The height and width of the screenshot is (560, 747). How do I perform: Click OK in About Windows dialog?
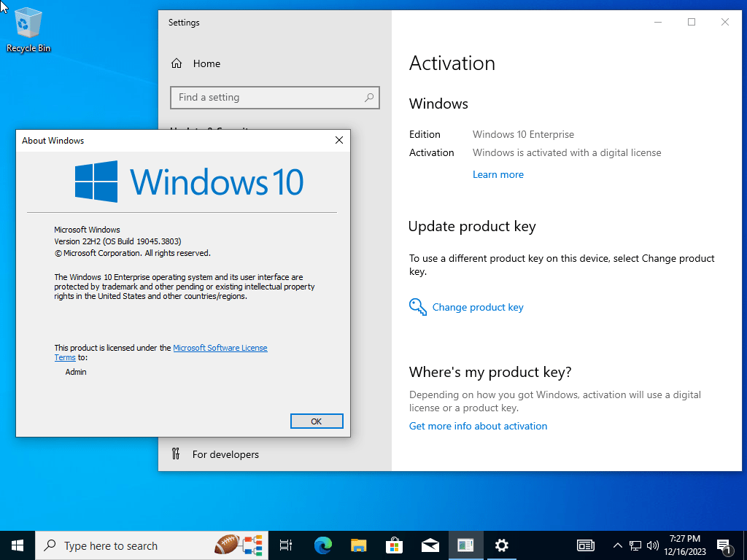317,421
